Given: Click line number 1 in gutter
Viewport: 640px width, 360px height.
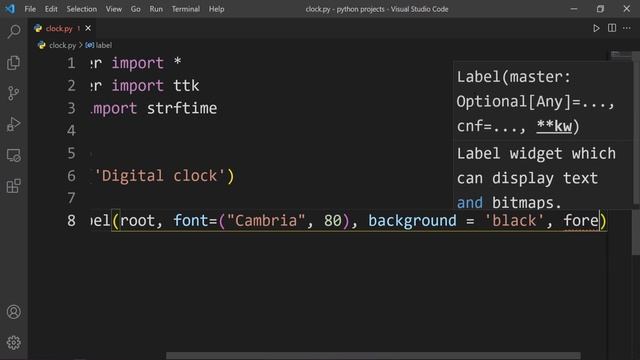Looking at the screenshot, I should coord(71,63).
